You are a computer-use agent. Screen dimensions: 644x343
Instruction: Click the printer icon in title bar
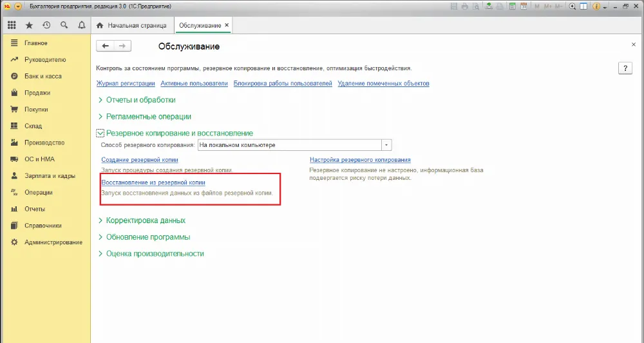(465, 6)
